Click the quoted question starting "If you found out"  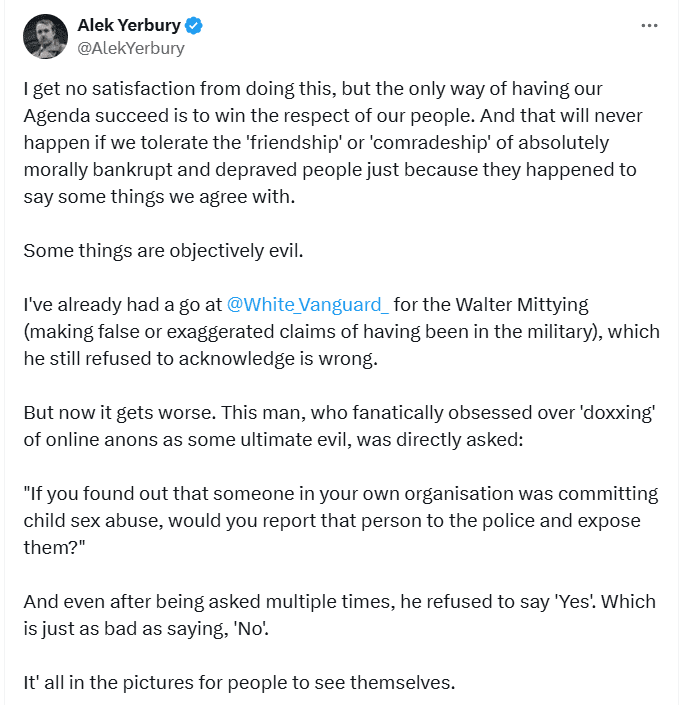pos(340,521)
